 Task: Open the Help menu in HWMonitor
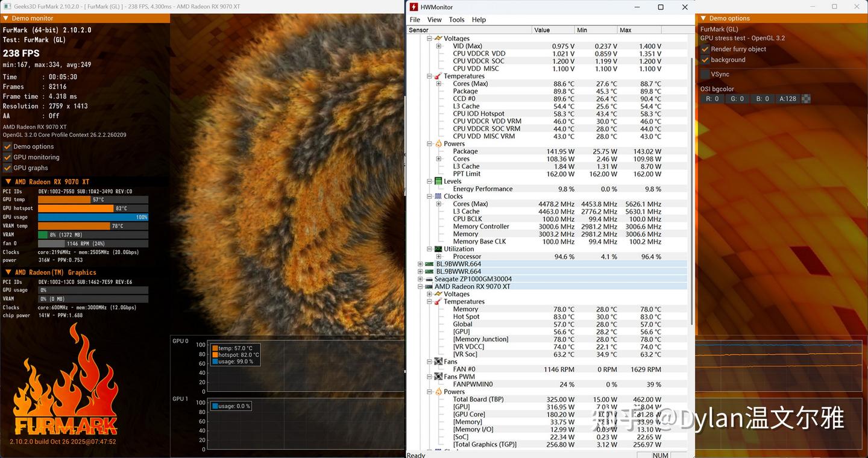coord(479,20)
